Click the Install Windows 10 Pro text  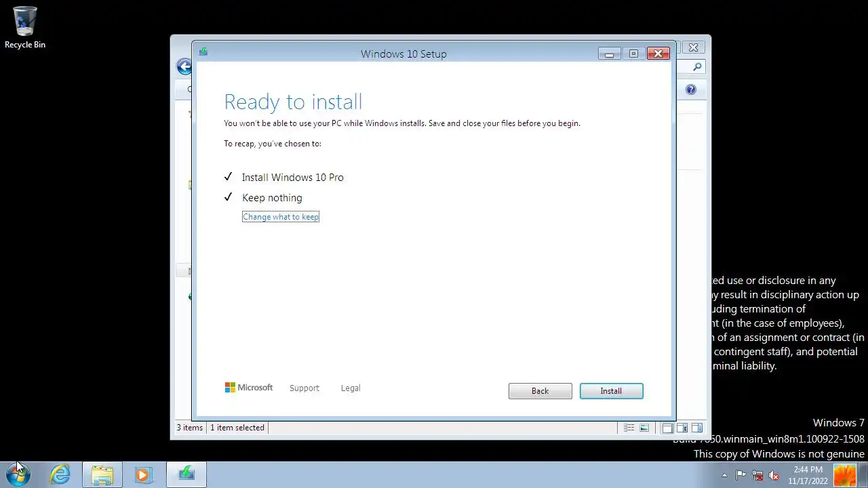click(293, 178)
